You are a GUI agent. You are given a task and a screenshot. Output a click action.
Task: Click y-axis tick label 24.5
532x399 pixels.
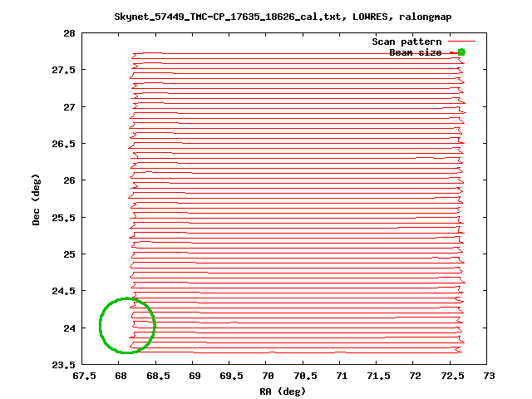[63, 291]
